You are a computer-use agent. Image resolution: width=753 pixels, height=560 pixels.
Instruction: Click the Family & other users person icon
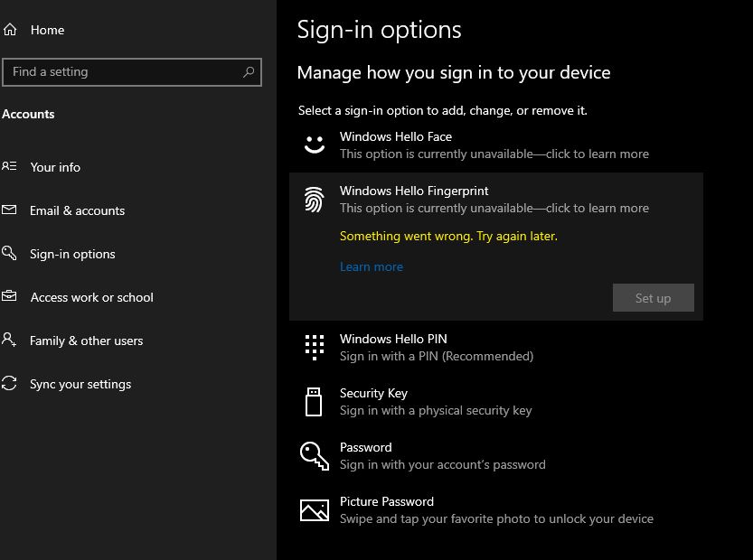tap(9, 340)
